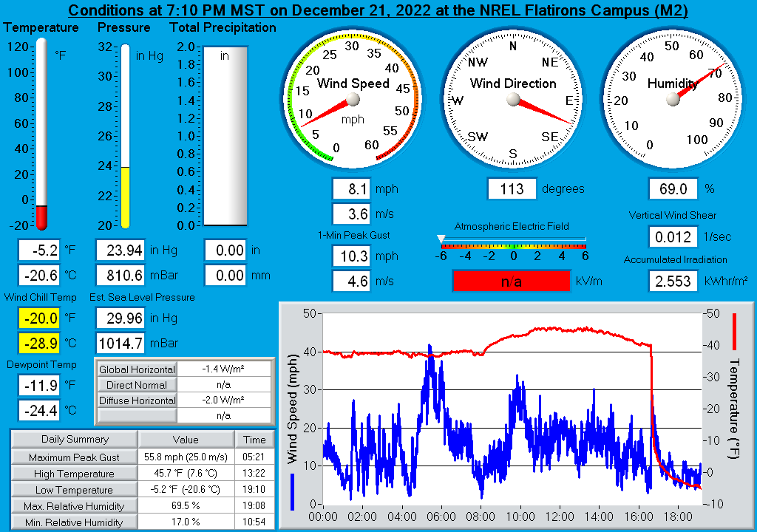Click the 69.0 % humidity value
757x532 pixels.
click(673, 188)
